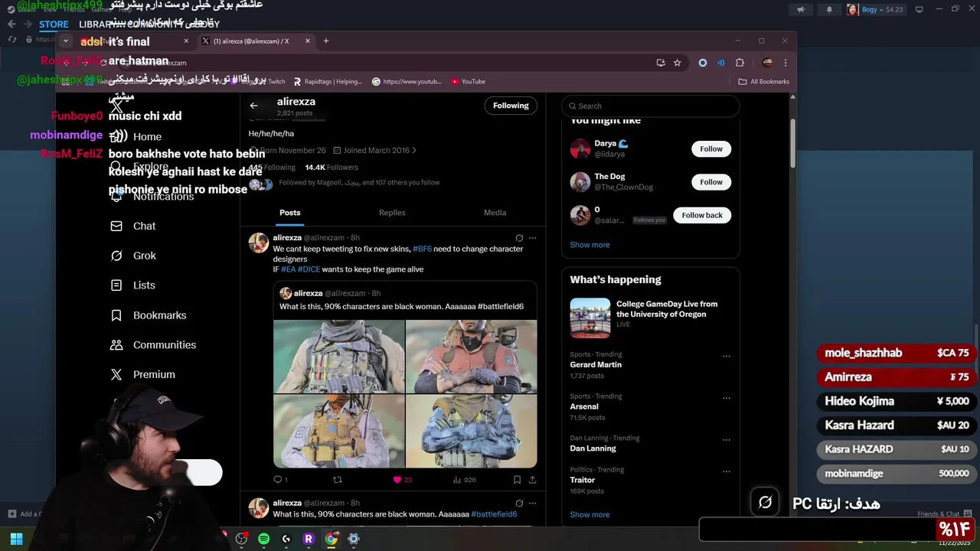Show more trending topics

590,515
